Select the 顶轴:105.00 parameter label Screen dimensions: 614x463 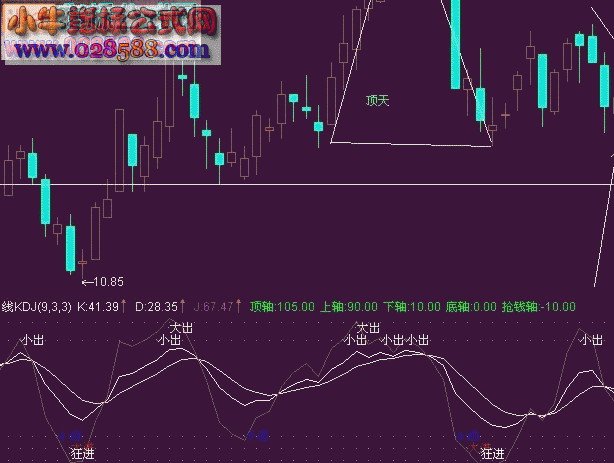(x=282, y=306)
